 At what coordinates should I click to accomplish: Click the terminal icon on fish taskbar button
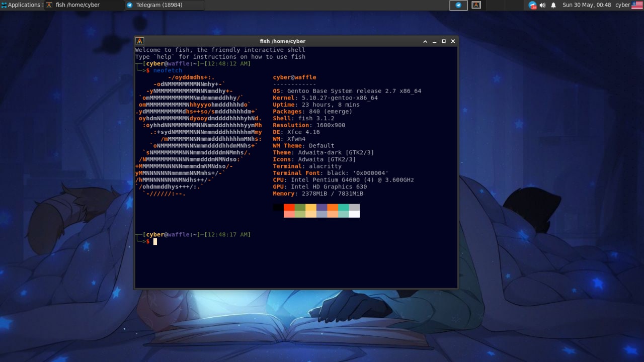49,5
